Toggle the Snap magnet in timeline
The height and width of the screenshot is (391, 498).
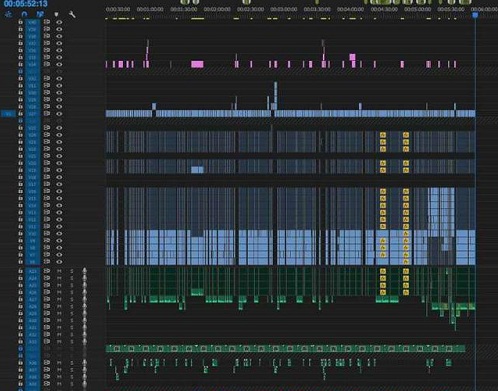point(24,14)
